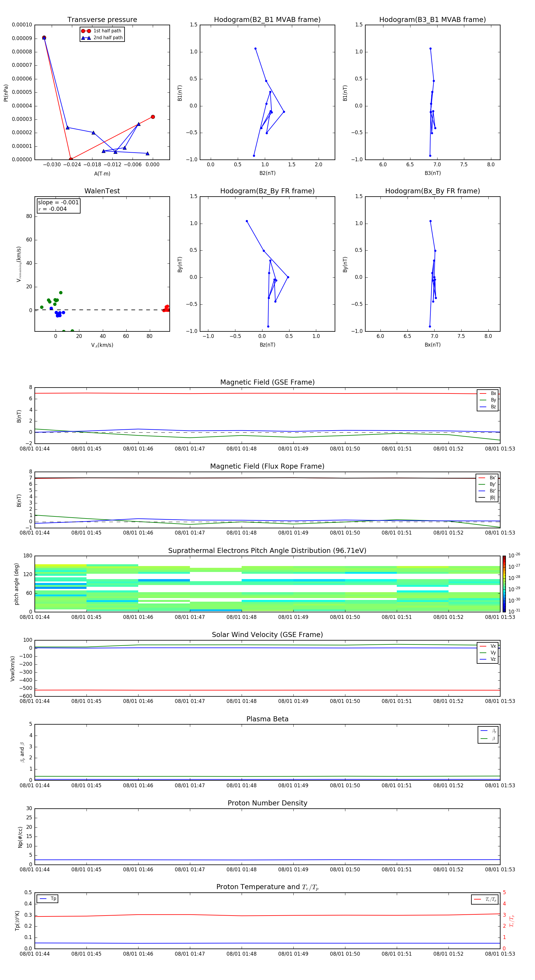Click the "B2(nT)" x-axis label

point(267,173)
